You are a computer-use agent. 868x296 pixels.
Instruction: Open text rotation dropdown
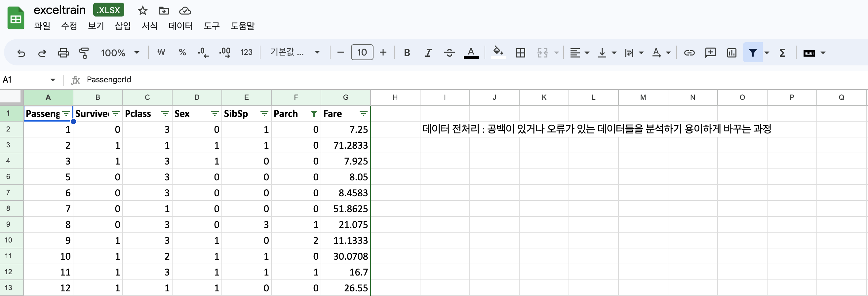click(x=661, y=53)
